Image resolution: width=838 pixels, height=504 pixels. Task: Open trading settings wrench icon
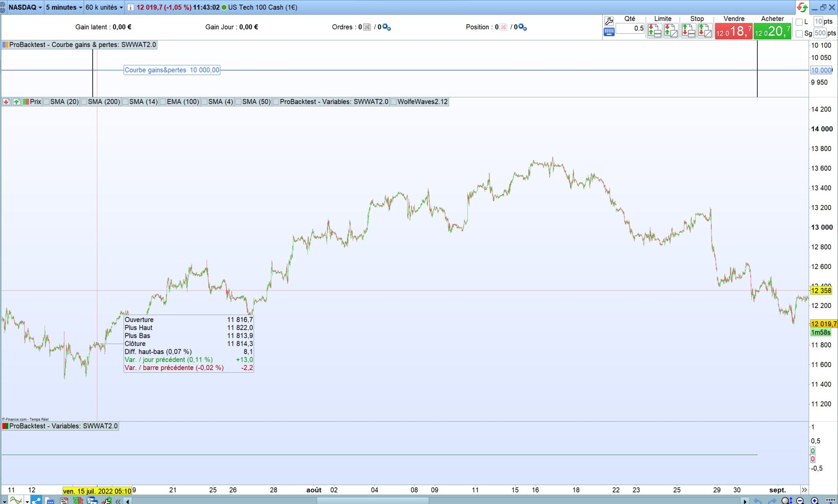point(609,21)
